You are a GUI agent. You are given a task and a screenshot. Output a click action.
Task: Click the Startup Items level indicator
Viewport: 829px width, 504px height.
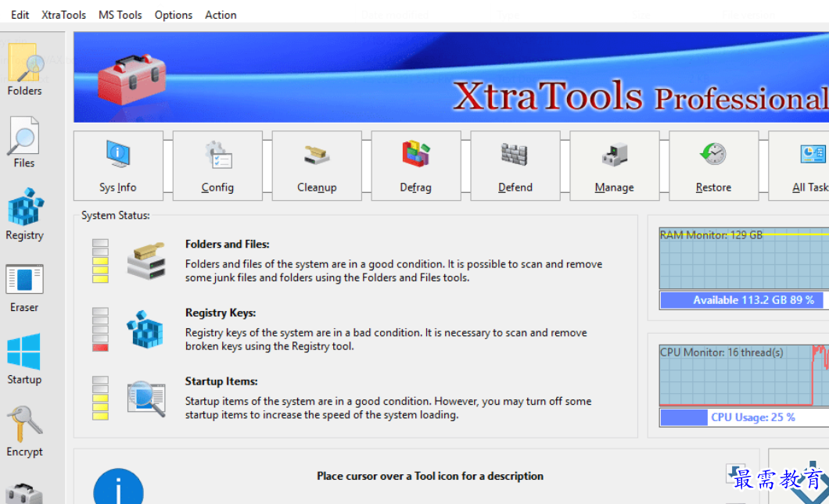click(x=100, y=399)
